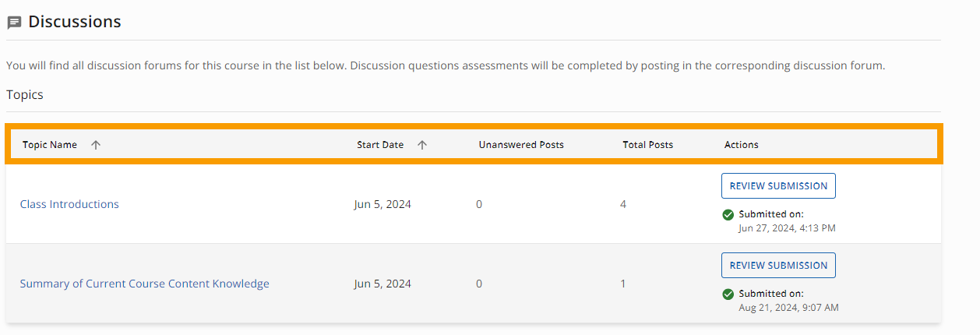This screenshot has height=335, width=980.
Task: Click the Discussions page heading
Action: pyautogui.click(x=75, y=22)
